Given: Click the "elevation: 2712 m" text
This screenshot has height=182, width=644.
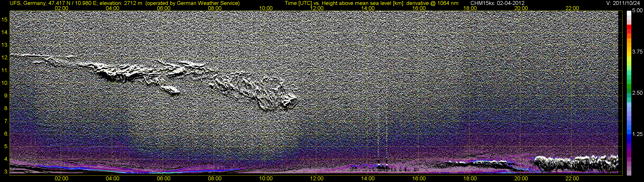Looking at the screenshot, I should point(121,3).
